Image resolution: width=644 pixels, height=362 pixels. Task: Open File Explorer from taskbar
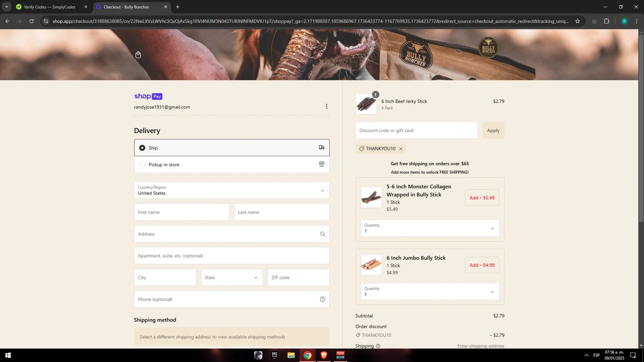[291, 355]
